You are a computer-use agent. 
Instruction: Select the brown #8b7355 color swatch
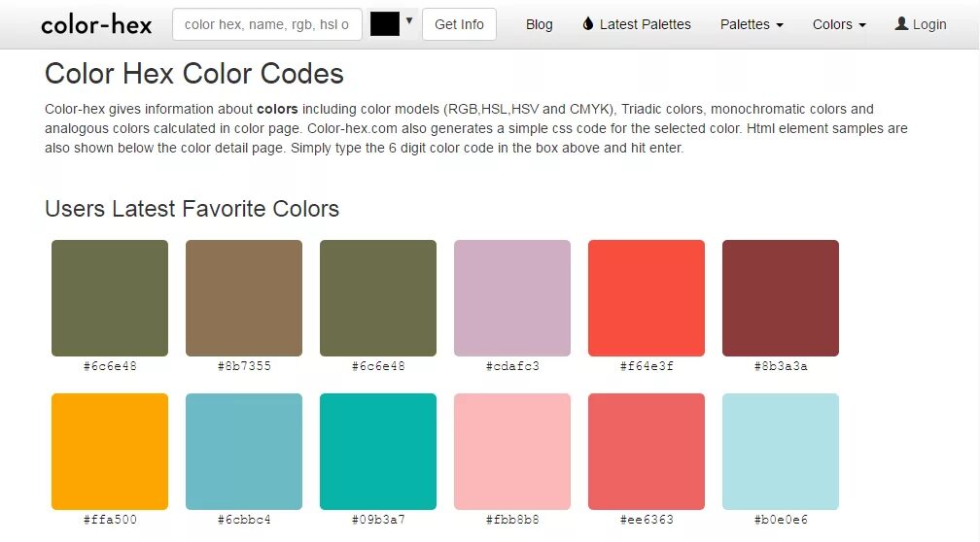(244, 298)
